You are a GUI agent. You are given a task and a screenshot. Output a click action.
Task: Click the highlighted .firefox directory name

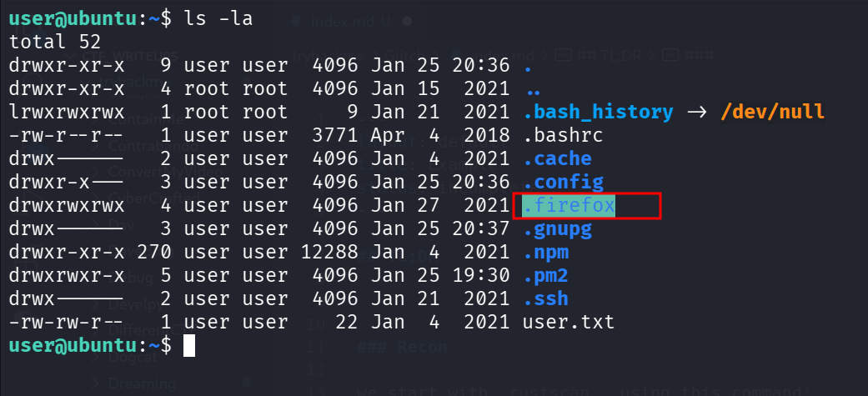pos(569,205)
